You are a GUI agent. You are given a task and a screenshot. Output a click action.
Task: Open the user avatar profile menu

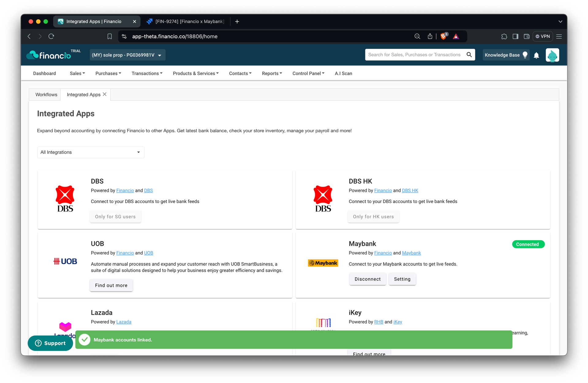click(x=552, y=55)
